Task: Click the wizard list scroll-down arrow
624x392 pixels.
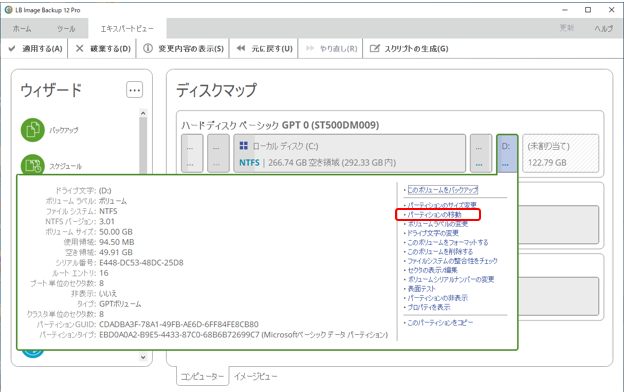Action: 143,357
